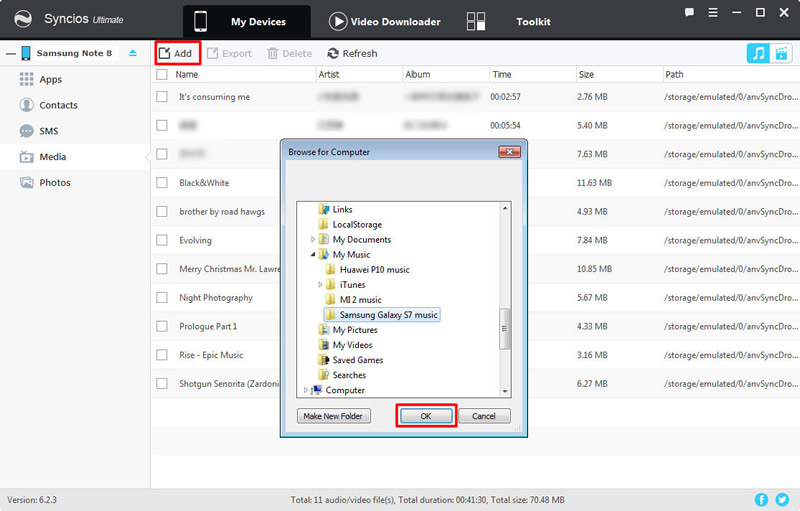Expand Computer node in dialog
Image resolution: width=800 pixels, height=511 pixels.
tap(306, 390)
